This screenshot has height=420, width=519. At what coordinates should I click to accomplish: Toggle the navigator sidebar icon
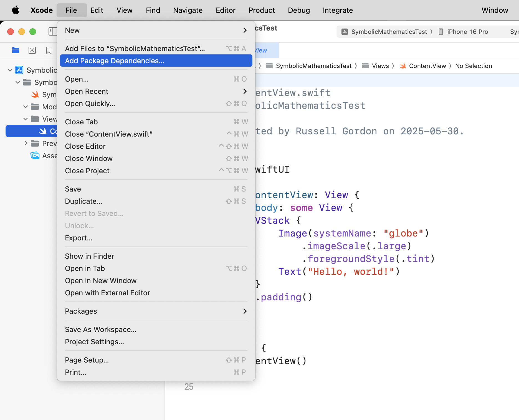pos(52,31)
